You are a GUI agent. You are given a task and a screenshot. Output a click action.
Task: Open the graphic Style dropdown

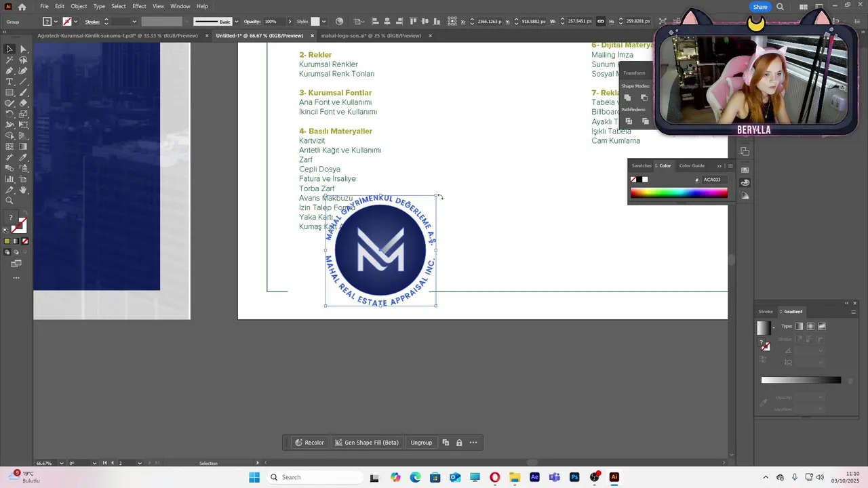(x=324, y=22)
